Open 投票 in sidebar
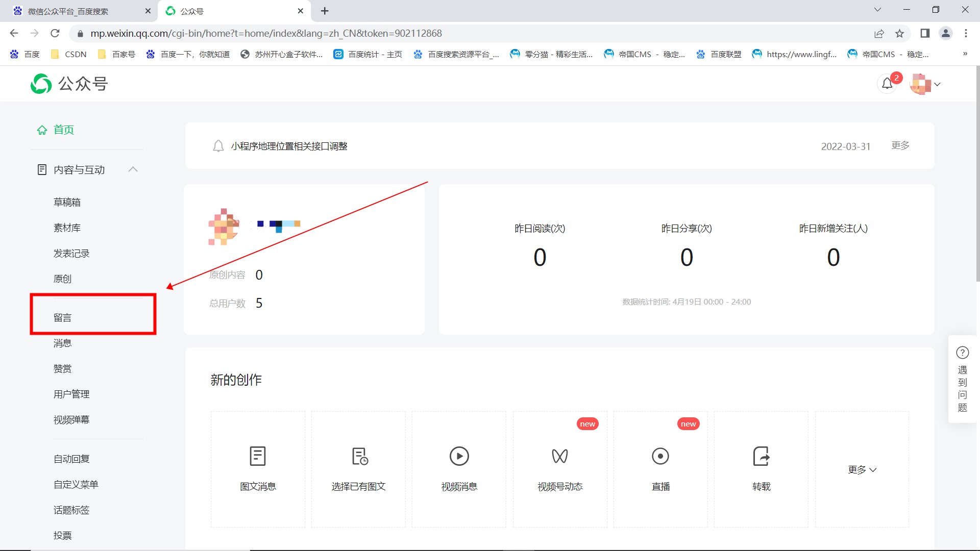Screen dimensions: 980x551 [62, 535]
